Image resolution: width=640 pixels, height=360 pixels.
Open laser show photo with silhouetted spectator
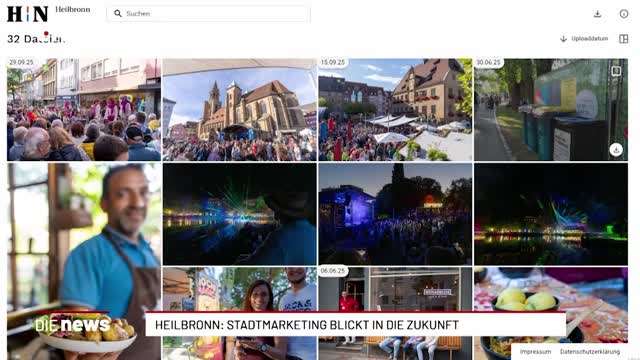240,214
